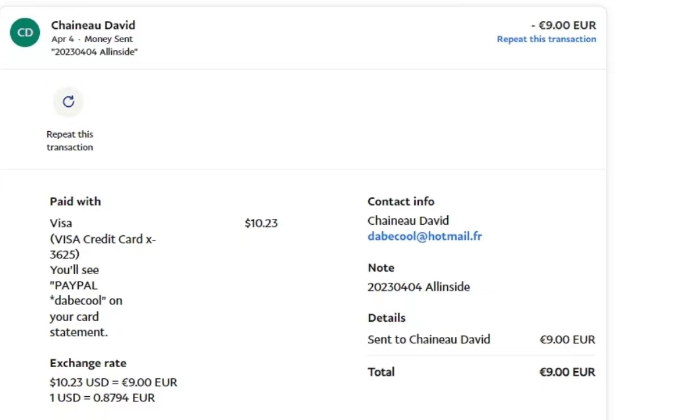
Task: Click the CD avatar icon
Action: coord(25,32)
